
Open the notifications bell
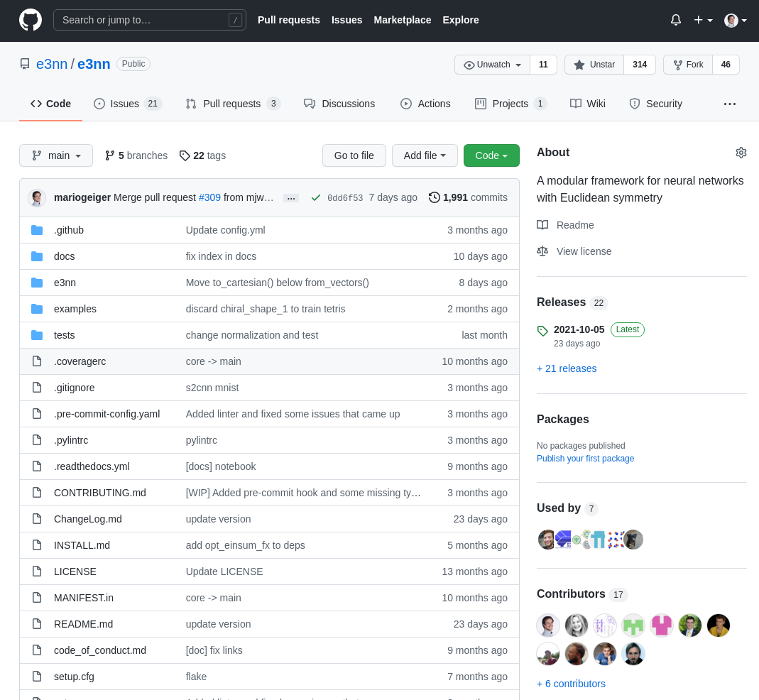(676, 21)
